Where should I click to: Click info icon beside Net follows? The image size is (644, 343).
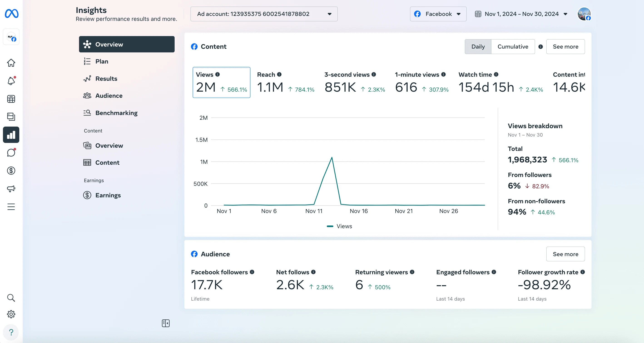coord(314,272)
